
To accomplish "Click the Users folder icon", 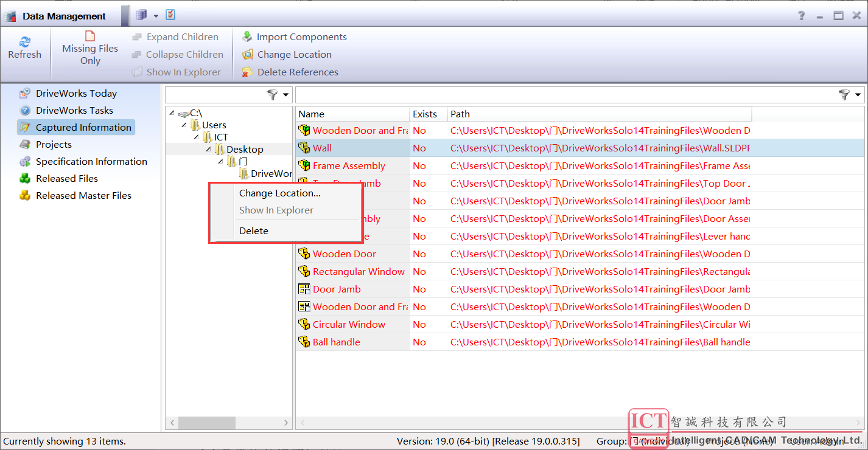I will tap(195, 125).
